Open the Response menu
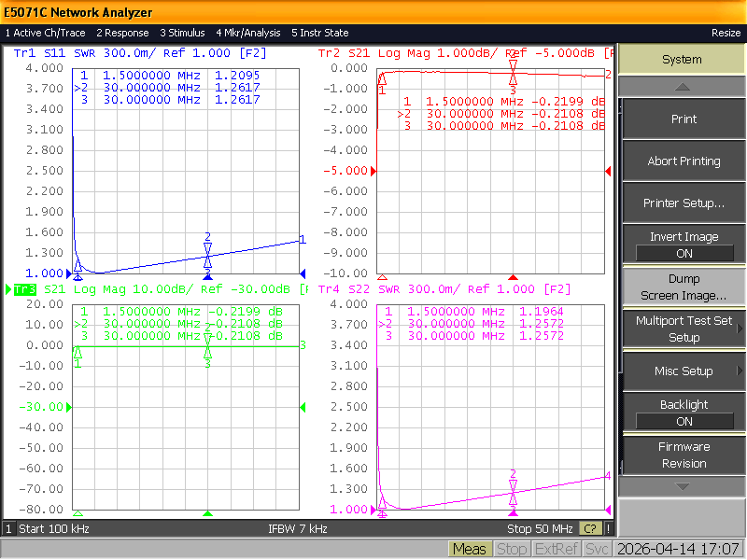The height and width of the screenshot is (560, 747). 122,33
